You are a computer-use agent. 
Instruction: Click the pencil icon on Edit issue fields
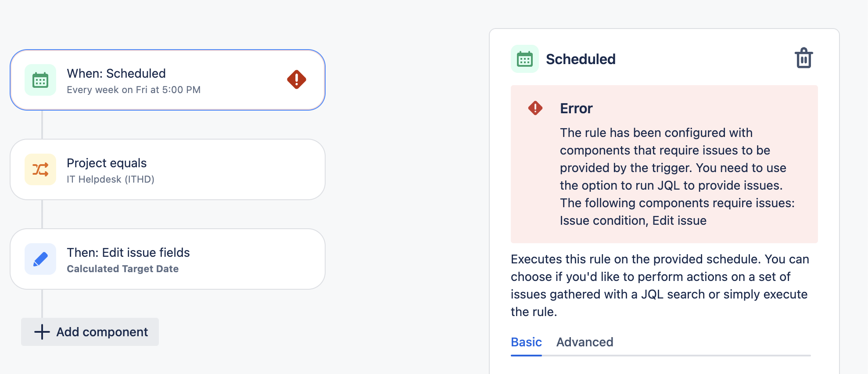click(x=40, y=259)
